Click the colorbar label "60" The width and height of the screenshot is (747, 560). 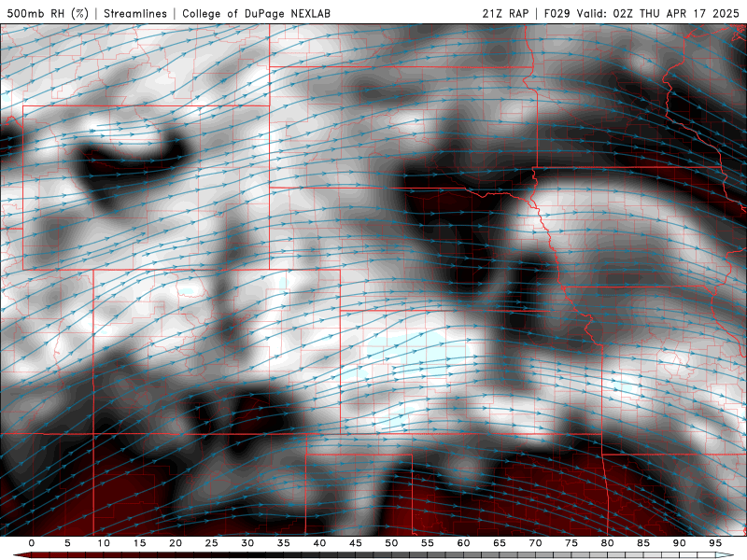point(463,543)
